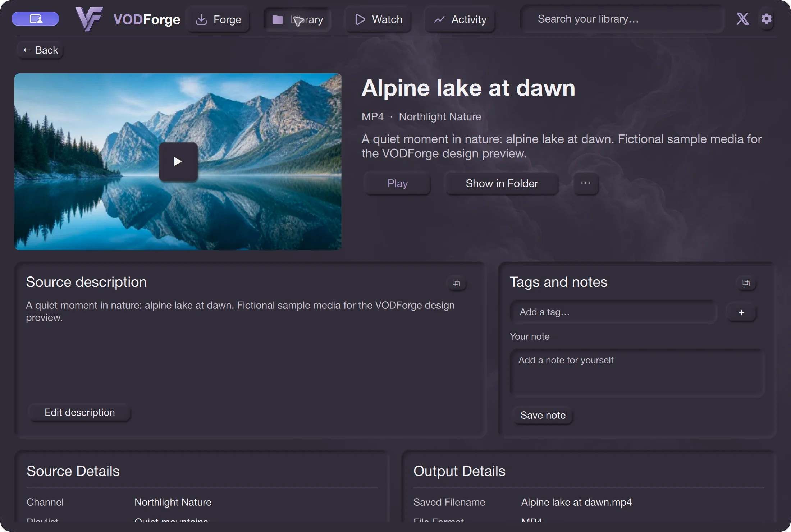Open the Library tab
The width and height of the screenshot is (791, 532).
297,19
